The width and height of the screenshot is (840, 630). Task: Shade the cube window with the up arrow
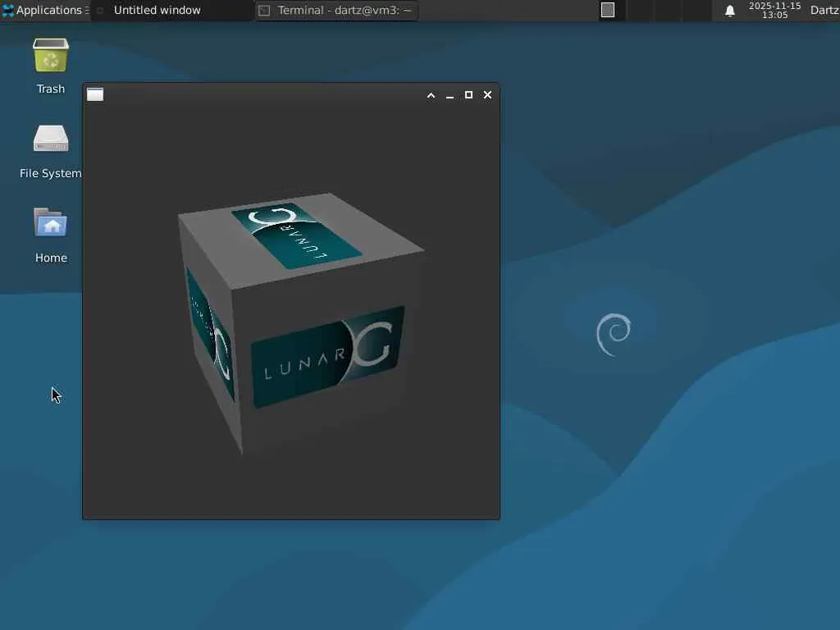pyautogui.click(x=431, y=95)
